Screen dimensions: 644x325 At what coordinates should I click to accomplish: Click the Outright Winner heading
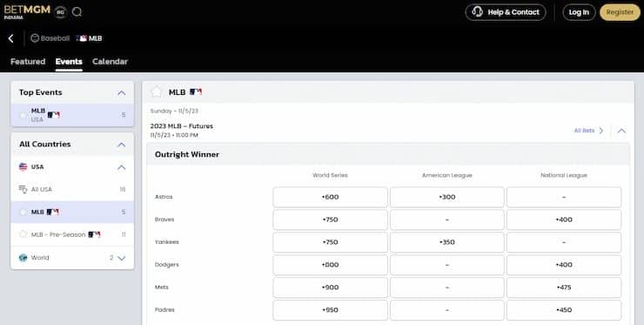tap(187, 154)
